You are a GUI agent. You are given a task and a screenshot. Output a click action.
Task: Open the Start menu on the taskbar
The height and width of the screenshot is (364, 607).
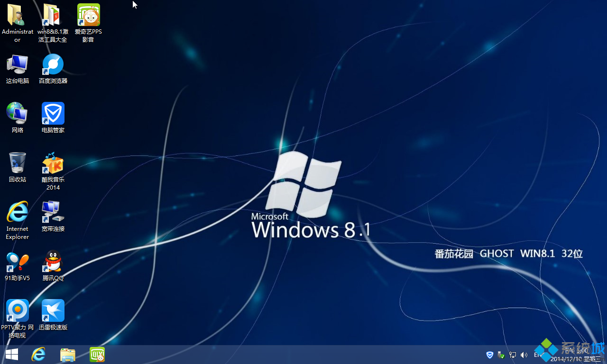coord(11,354)
